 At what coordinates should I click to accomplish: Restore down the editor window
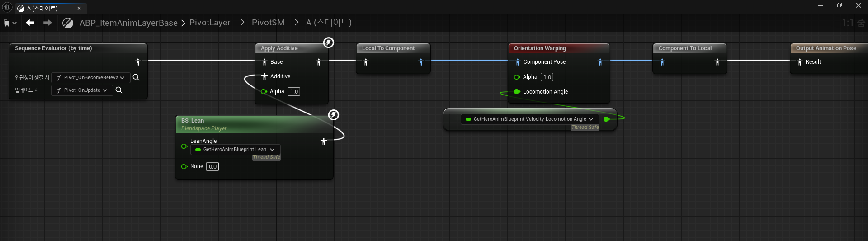click(x=840, y=5)
